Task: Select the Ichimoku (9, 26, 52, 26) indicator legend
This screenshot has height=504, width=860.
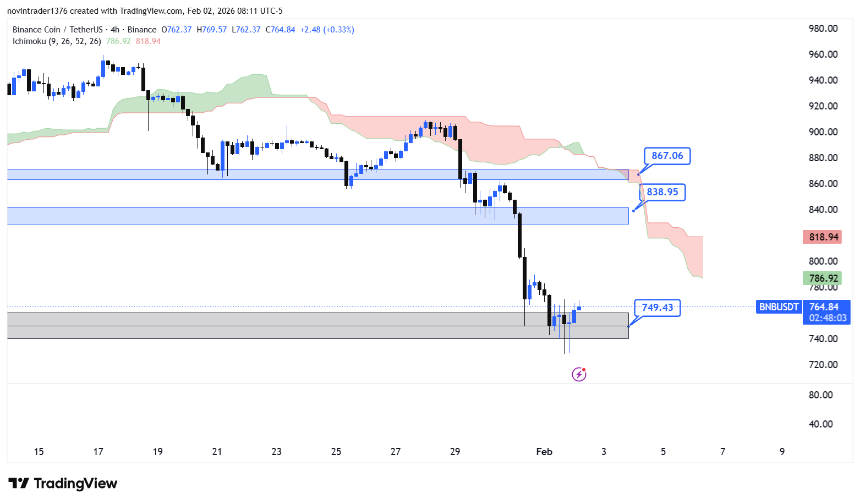Action: coord(57,41)
